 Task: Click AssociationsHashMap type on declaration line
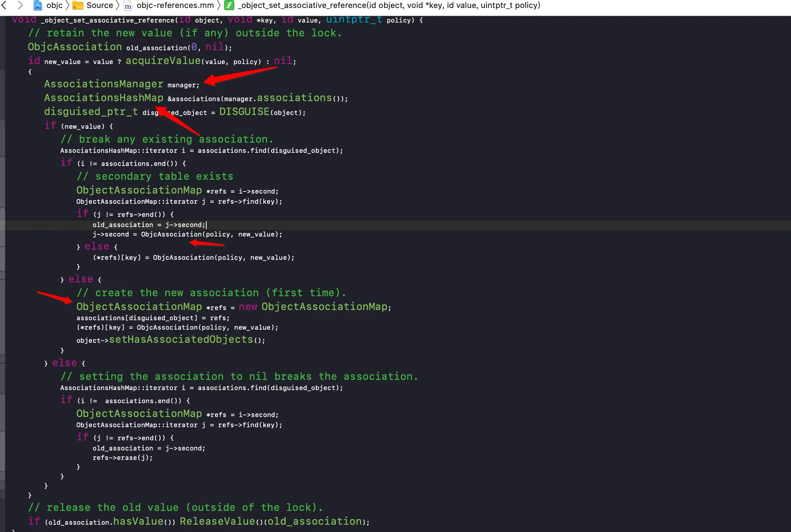(104, 98)
